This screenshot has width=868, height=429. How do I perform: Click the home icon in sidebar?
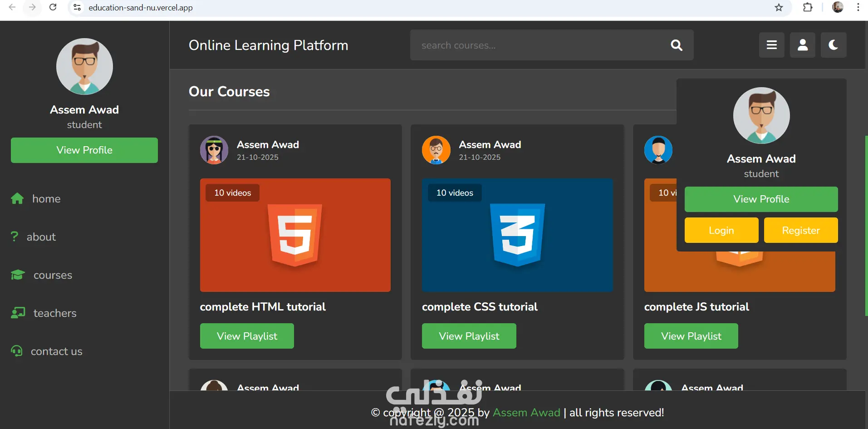click(x=17, y=198)
